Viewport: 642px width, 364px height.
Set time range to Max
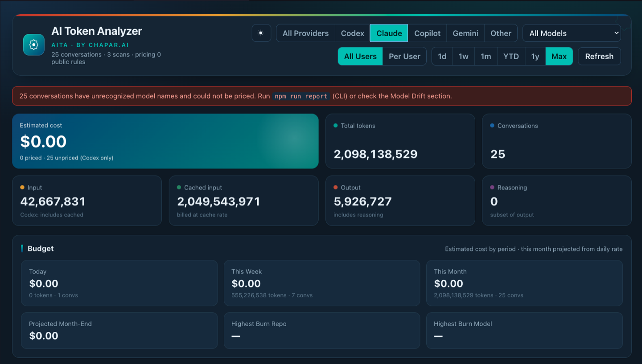559,57
